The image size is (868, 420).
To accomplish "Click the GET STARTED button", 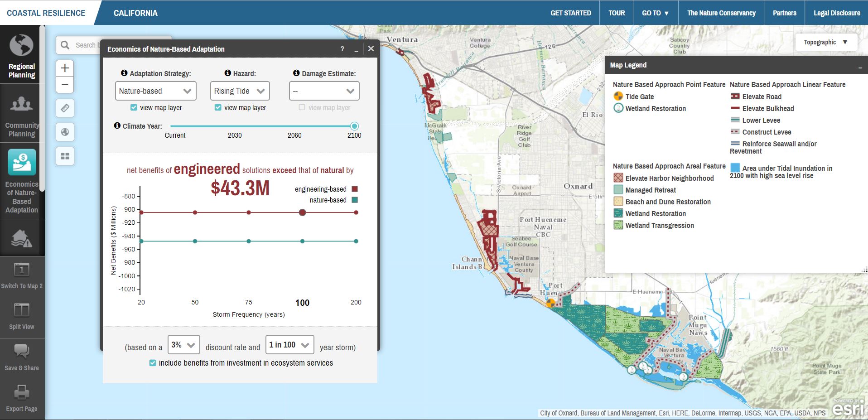I will click(x=570, y=13).
